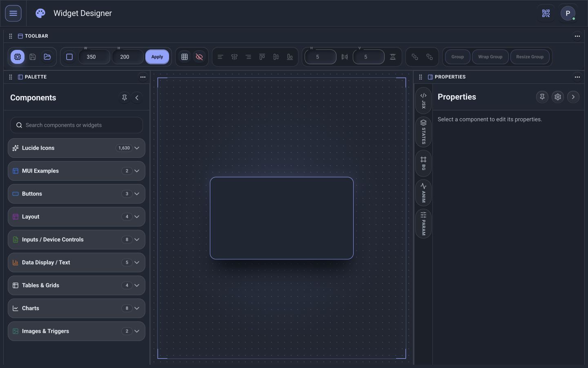Expand the MUI Examples category
Viewport: 588px width, 368px height.
tap(76, 171)
